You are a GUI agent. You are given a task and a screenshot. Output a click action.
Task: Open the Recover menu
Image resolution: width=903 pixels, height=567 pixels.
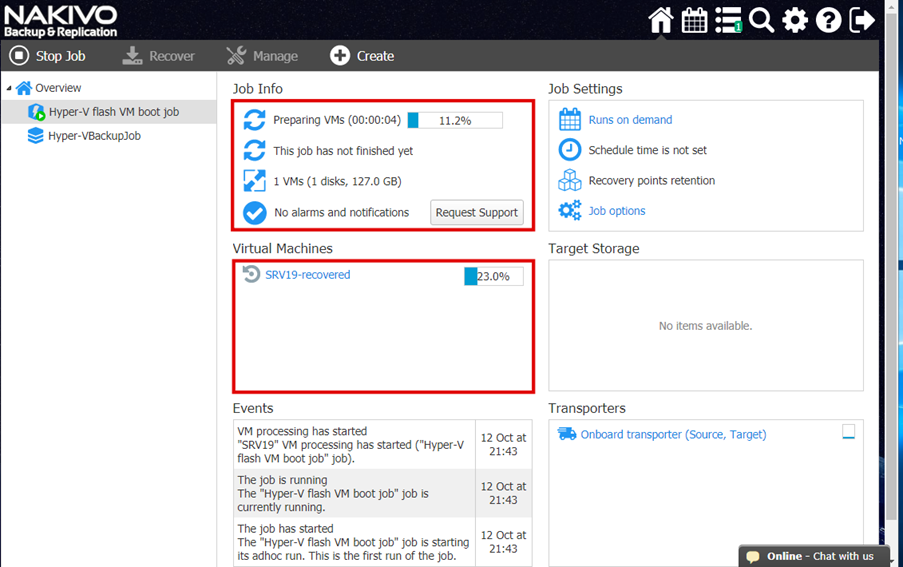(x=158, y=56)
